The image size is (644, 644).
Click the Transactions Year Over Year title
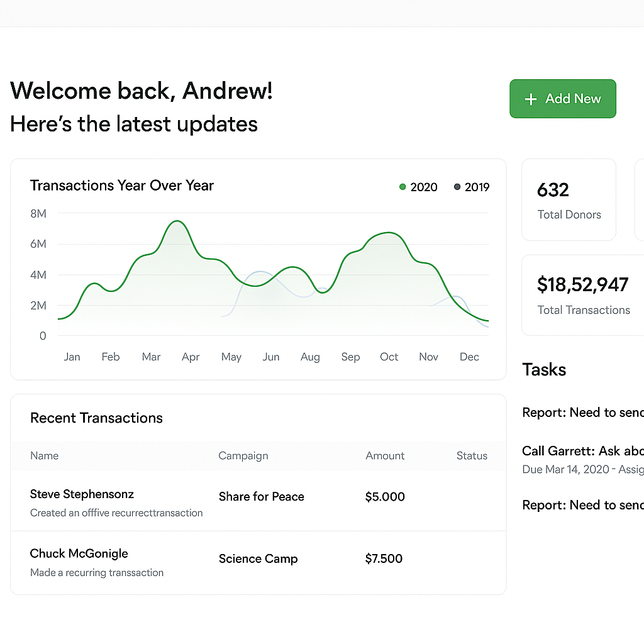pyautogui.click(x=122, y=186)
